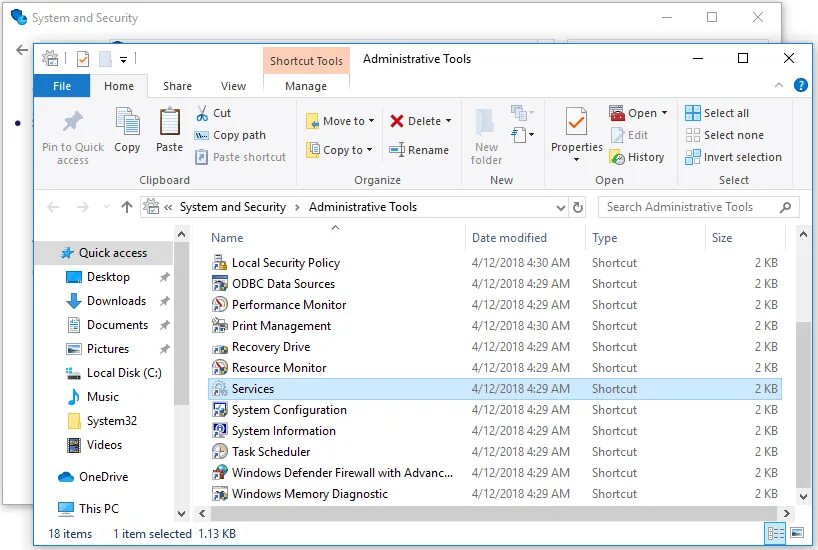Open the address bar history dropdown

tap(561, 208)
